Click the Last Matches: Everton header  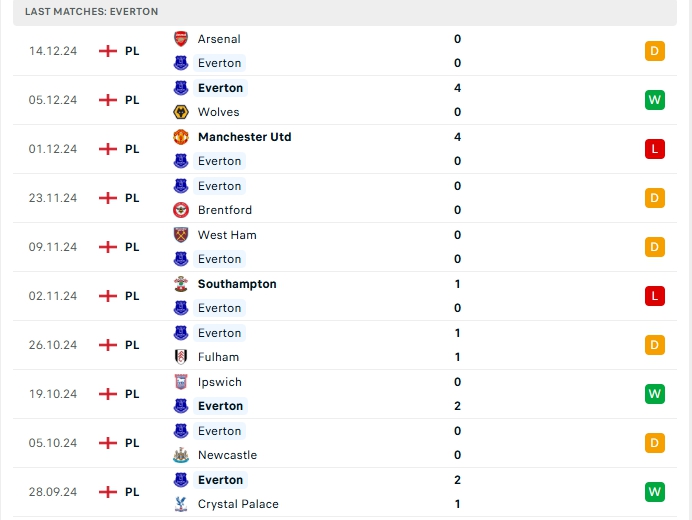click(x=92, y=11)
